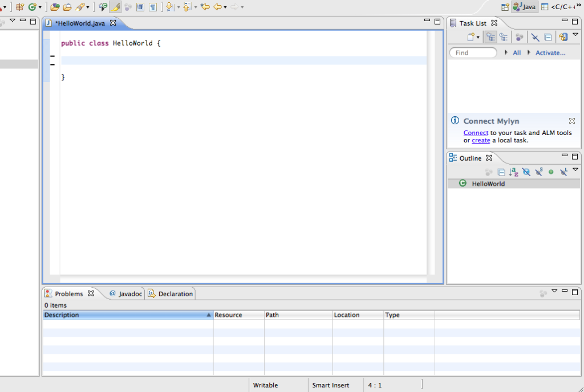Show hidden perspectives chevron
Viewport: 584px width, 392px height.
pos(579,6)
